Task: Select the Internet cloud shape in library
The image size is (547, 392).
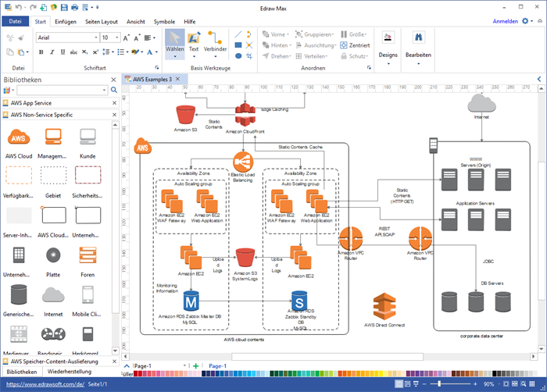Action: [52, 295]
